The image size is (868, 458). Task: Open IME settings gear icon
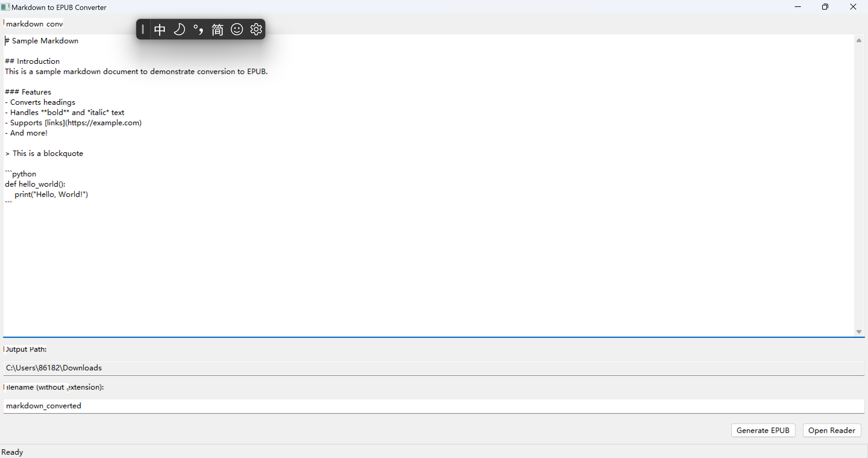click(256, 30)
